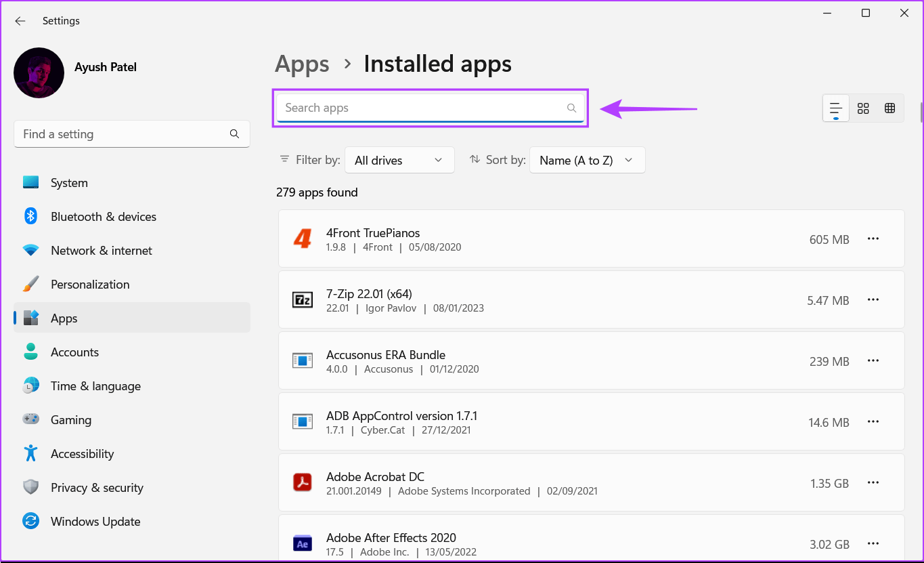Open System settings
Image resolution: width=924 pixels, height=563 pixels.
132,183
